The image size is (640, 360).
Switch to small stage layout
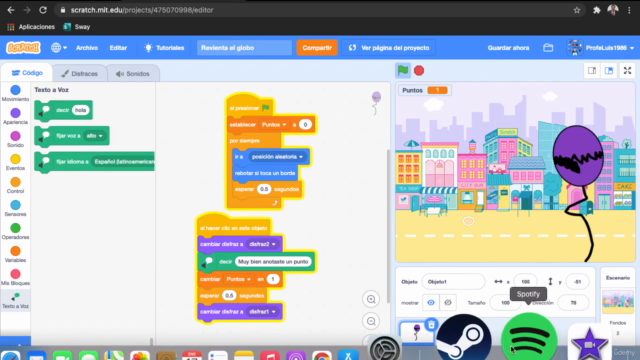[x=592, y=71]
